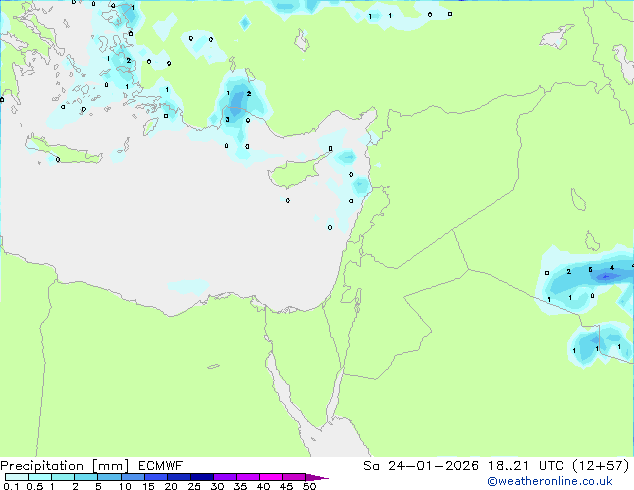Click the 20–25 mm legend segment
This screenshot has height=490, width=634.
pos(178,477)
